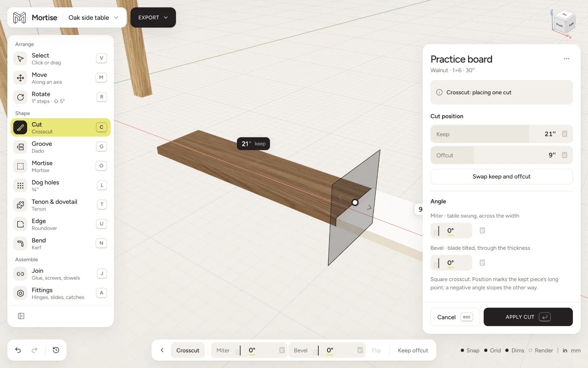Pick the Bend kerf tool icon
The width and height of the screenshot is (588, 368).
[21, 244]
